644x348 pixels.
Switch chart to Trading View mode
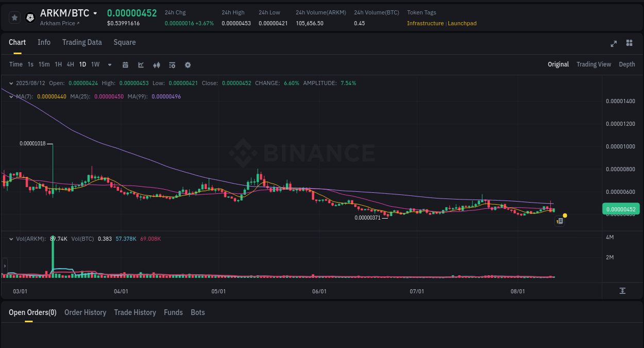594,64
